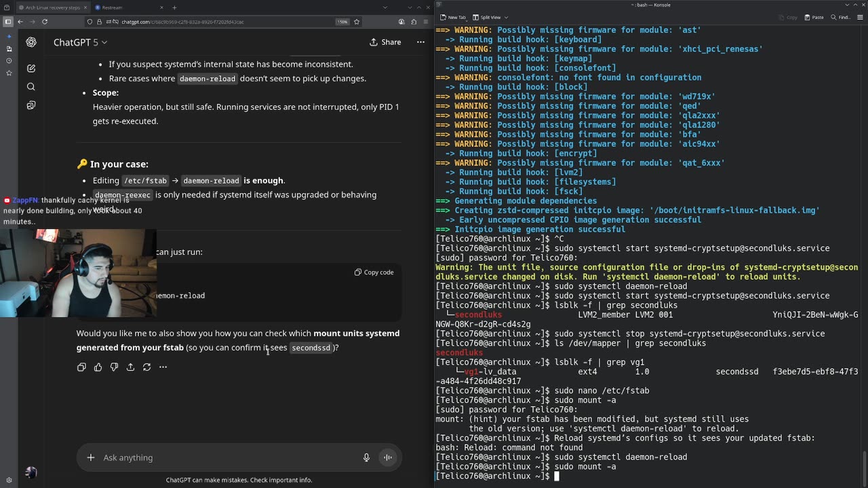Copy code from the code block

pyautogui.click(x=374, y=272)
